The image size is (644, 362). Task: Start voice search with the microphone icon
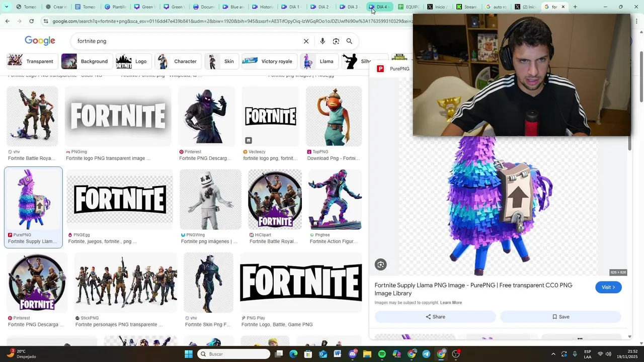click(x=323, y=41)
